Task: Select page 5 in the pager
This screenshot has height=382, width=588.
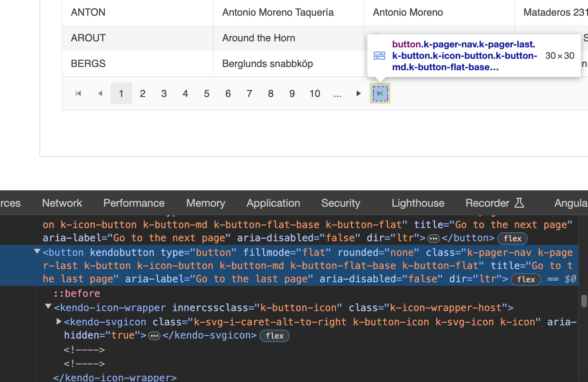Action: (x=206, y=93)
